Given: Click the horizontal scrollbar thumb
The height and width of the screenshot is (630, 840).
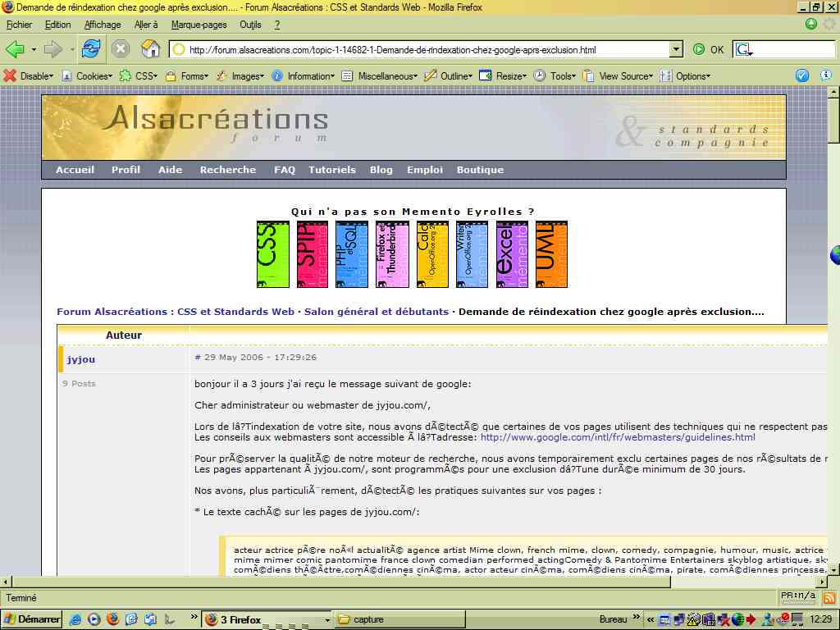Looking at the screenshot, I should point(341,582).
